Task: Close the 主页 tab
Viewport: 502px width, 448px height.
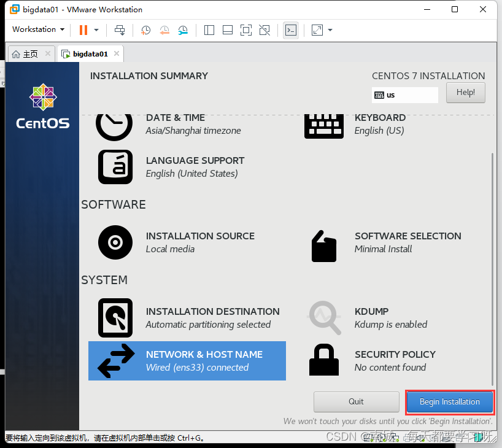Action: pyautogui.click(x=48, y=53)
